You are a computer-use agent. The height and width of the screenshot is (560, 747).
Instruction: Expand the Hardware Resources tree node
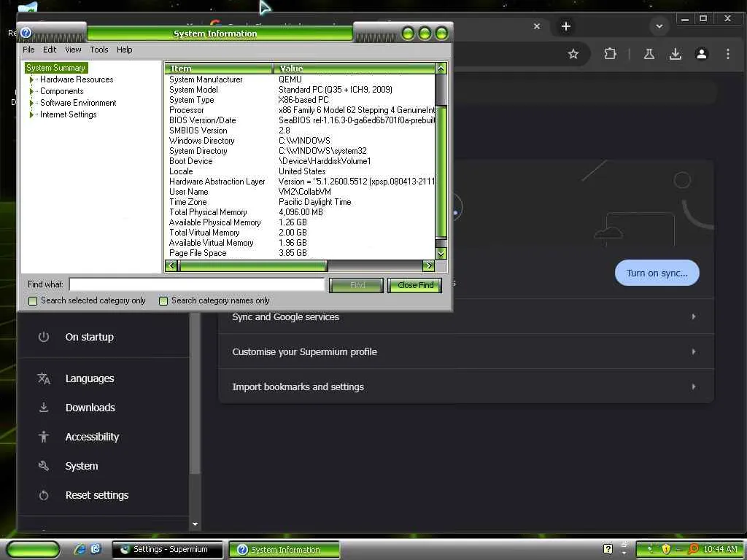coord(31,79)
